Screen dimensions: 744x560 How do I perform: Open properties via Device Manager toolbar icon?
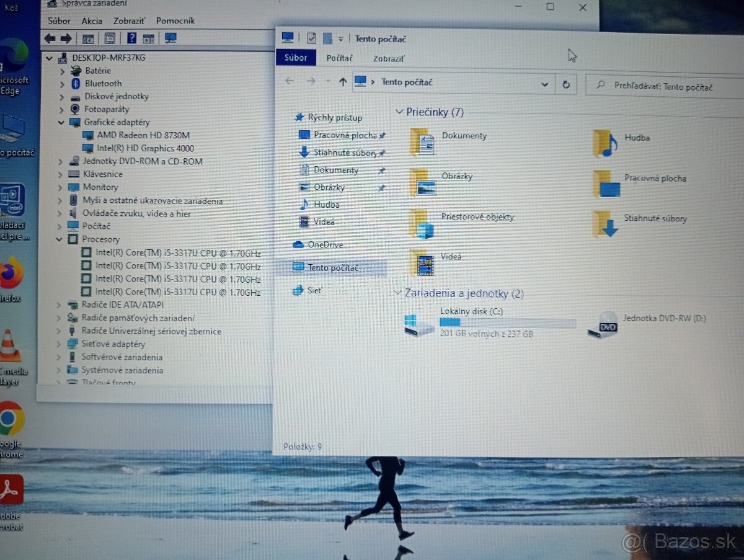110,38
